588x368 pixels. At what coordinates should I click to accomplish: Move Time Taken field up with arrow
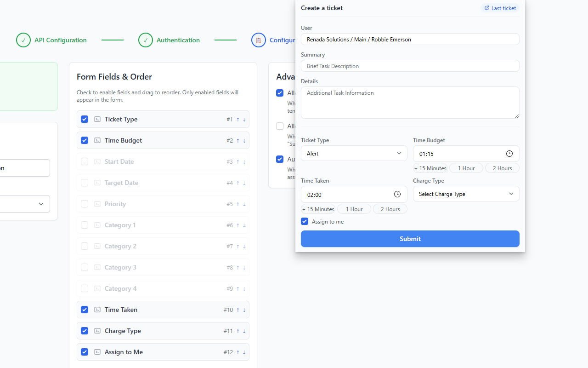[x=238, y=310]
